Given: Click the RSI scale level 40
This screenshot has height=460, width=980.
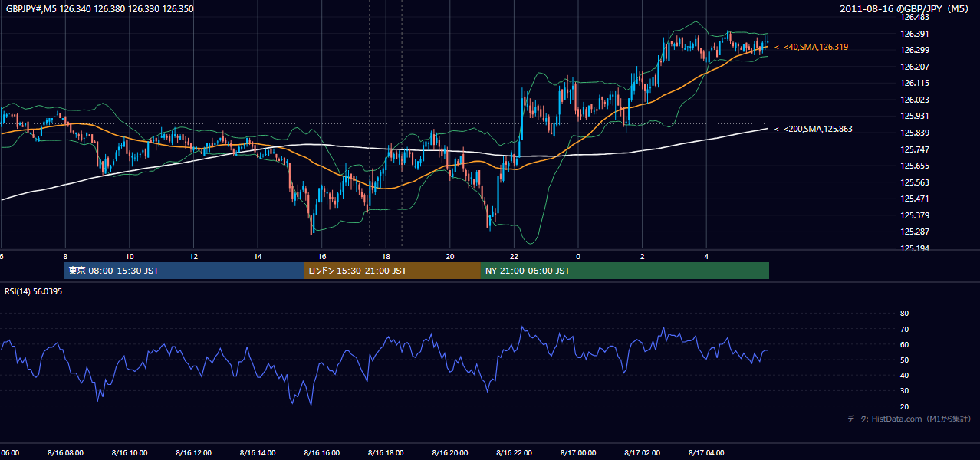Looking at the screenshot, I should point(904,375).
